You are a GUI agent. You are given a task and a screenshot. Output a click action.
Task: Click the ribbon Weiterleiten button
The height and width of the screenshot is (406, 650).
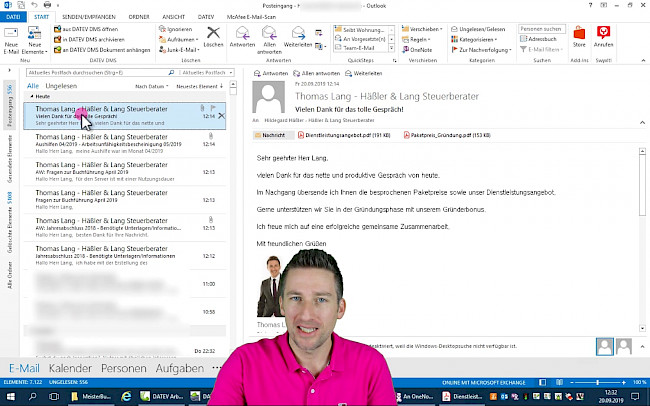point(298,37)
